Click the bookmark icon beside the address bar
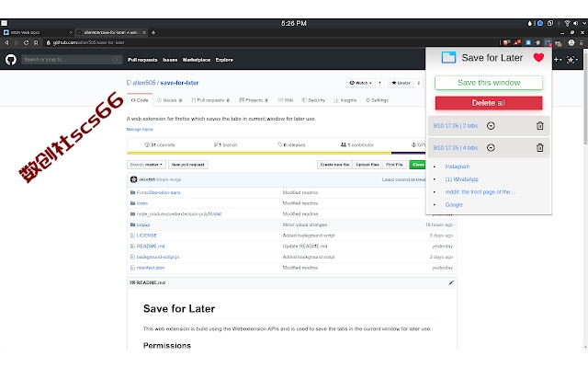 coord(36,43)
